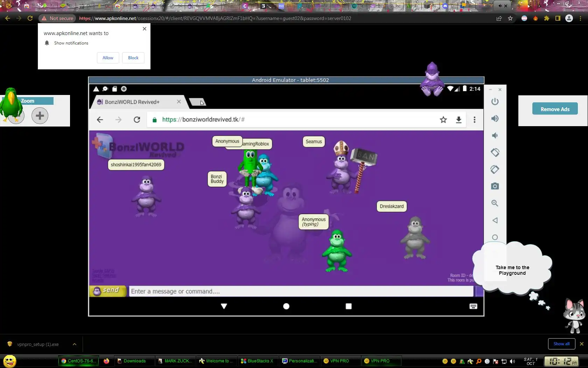
Task: Click the Not secure warning badge
Action: click(57, 18)
